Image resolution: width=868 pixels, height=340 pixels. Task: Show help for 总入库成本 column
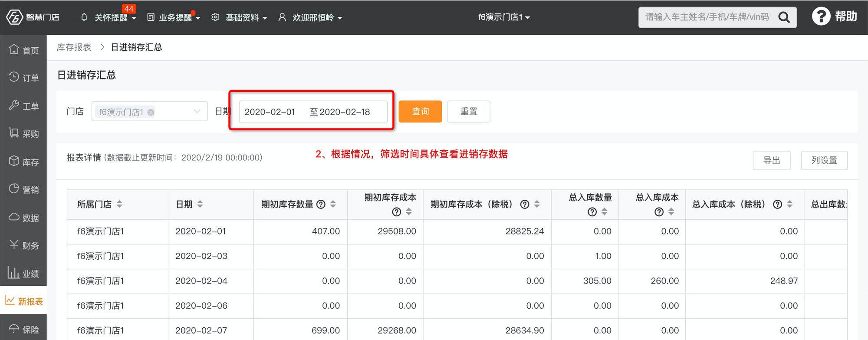[659, 211]
